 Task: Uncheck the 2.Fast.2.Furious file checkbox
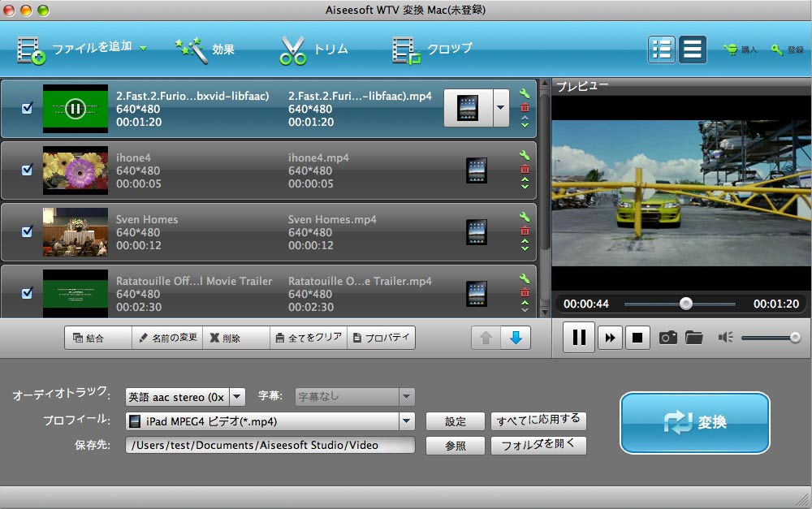click(x=27, y=108)
